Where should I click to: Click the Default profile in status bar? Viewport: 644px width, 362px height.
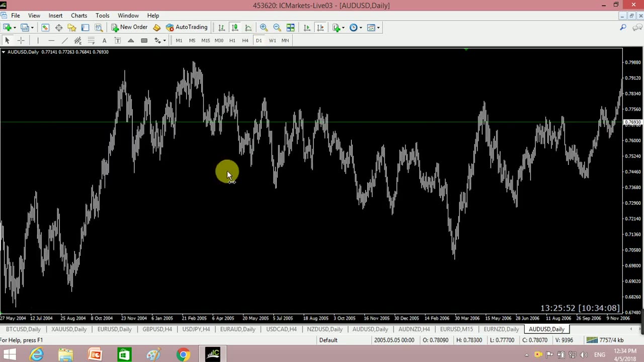tap(328, 340)
